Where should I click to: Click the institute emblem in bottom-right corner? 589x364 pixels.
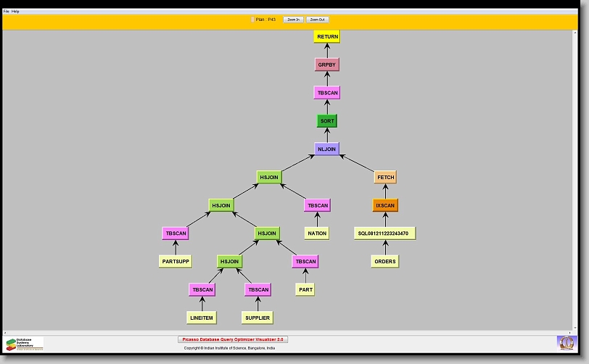point(566,342)
